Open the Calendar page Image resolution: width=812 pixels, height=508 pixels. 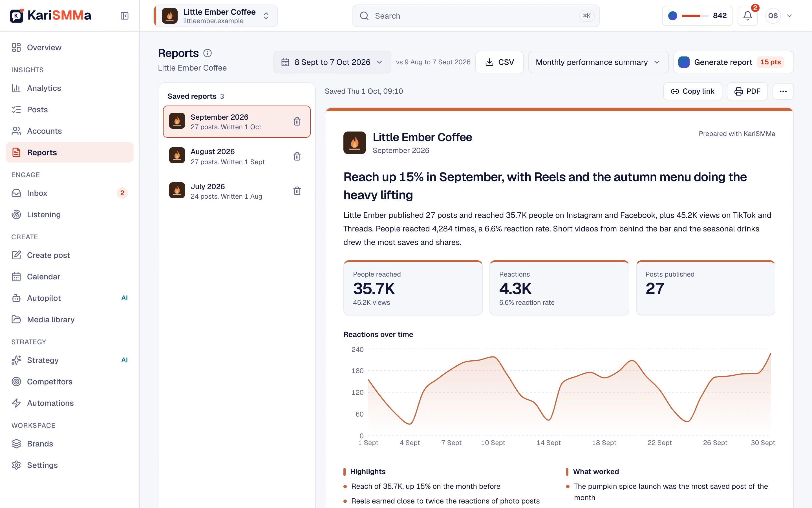pyautogui.click(x=69, y=277)
